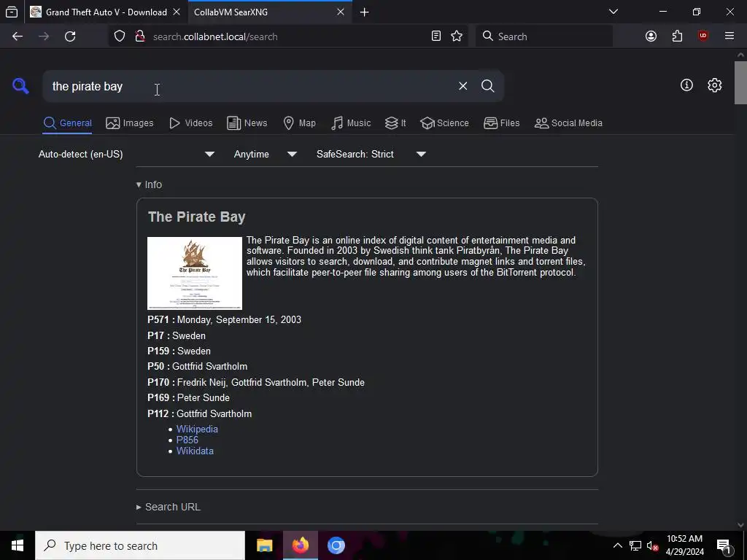747x560 pixels.
Task: Select the Map category
Action: click(x=299, y=122)
